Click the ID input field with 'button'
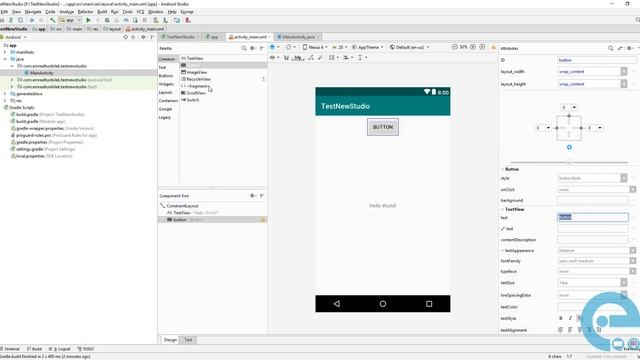 tap(596, 60)
